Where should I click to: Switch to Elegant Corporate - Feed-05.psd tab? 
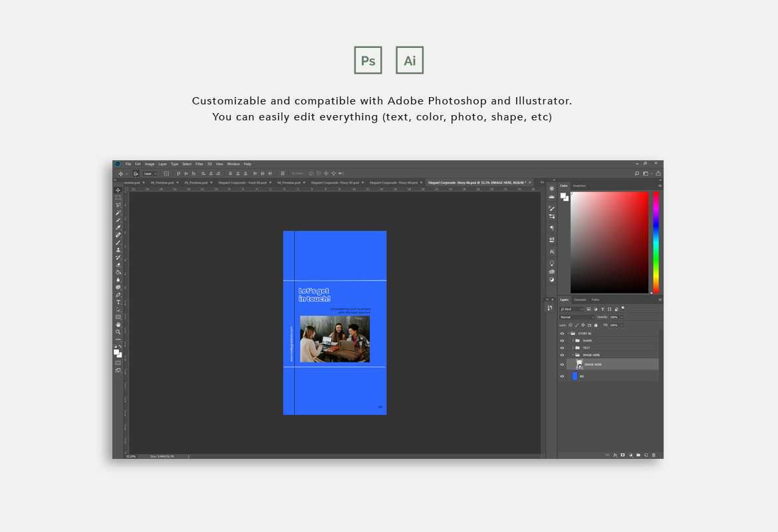[x=243, y=183]
